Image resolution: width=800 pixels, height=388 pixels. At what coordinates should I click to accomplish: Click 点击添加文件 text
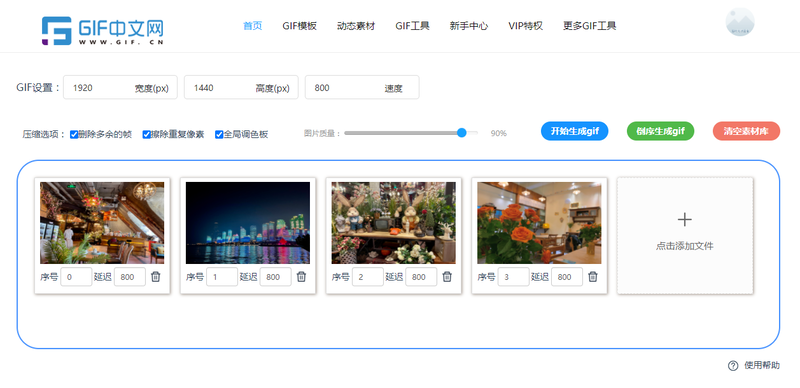point(685,246)
